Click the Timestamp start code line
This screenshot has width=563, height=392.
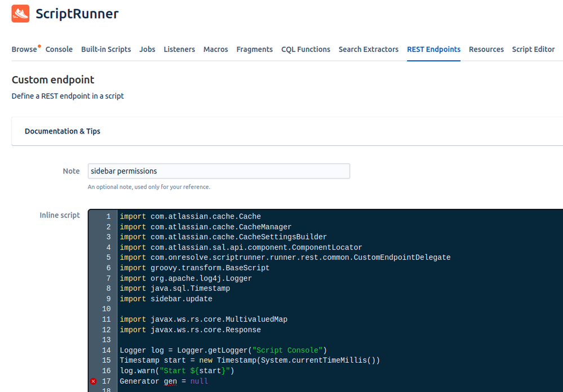pyautogui.click(x=250, y=360)
